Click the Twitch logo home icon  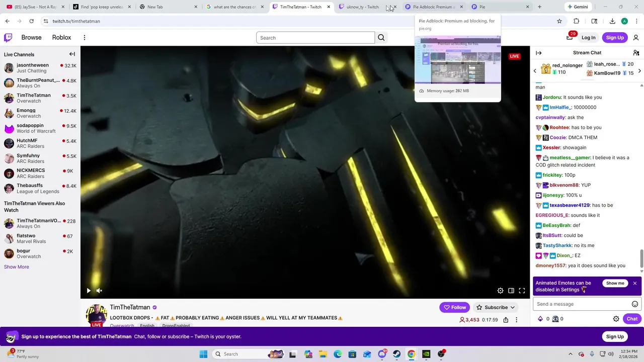[x=8, y=38]
